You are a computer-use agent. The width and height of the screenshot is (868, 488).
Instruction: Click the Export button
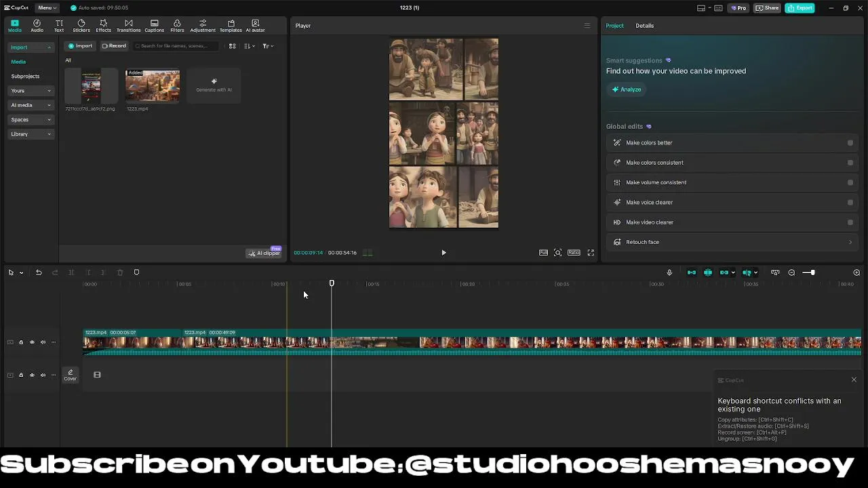point(800,8)
